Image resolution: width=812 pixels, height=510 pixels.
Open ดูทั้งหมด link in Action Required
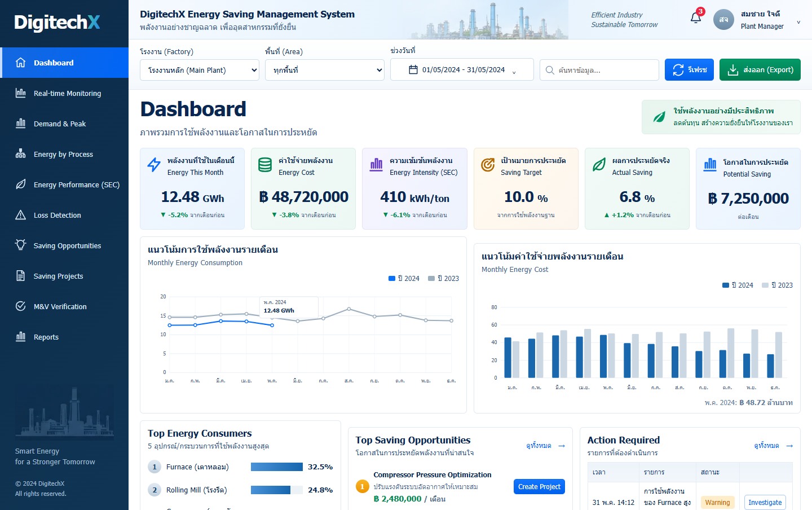pyautogui.click(x=774, y=446)
